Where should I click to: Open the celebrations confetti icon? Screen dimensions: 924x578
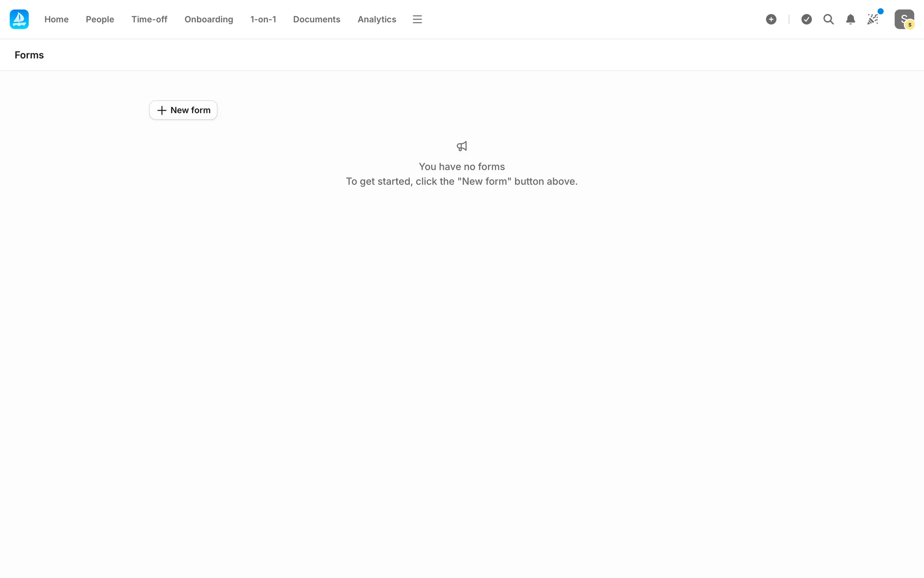[873, 19]
